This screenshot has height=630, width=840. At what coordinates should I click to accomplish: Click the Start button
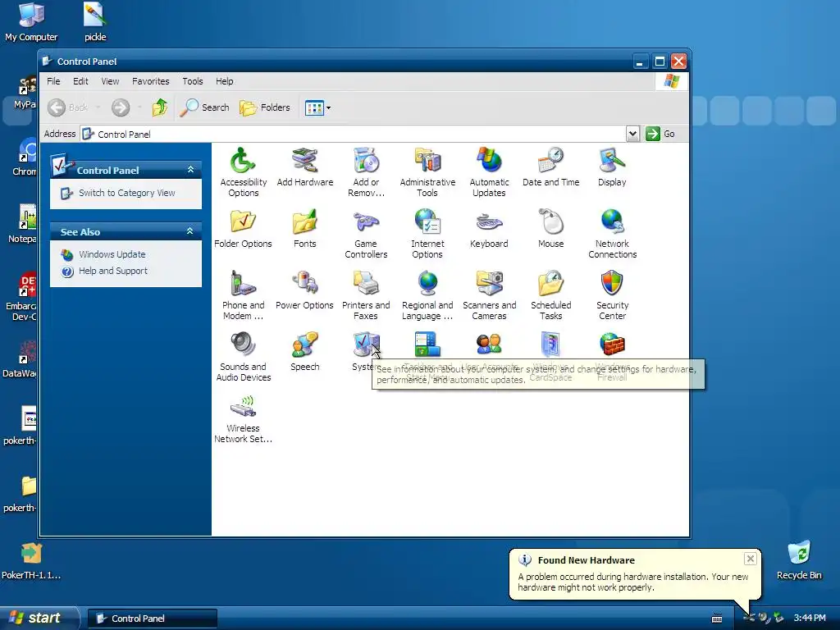pyautogui.click(x=39, y=618)
